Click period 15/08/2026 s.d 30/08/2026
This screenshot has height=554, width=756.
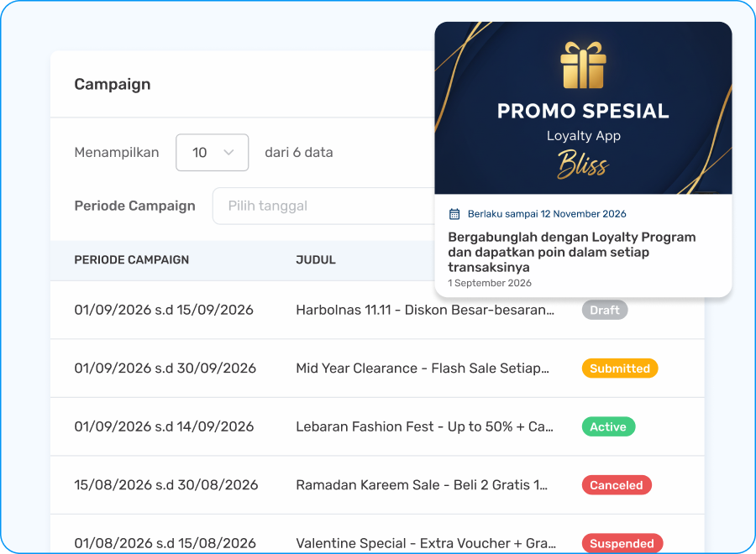[x=166, y=485]
